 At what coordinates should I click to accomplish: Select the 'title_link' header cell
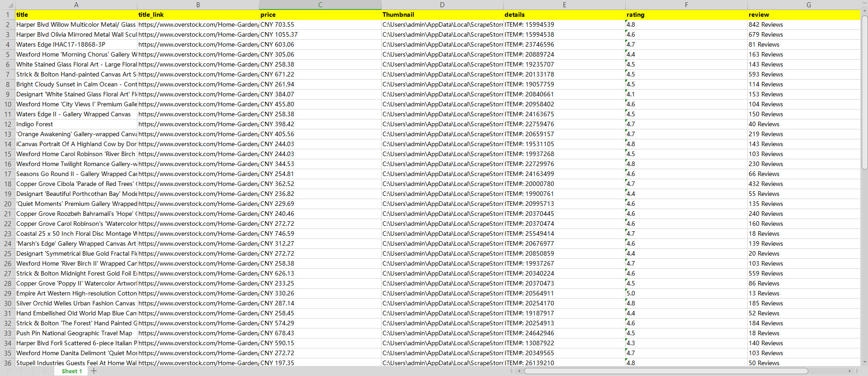click(198, 14)
